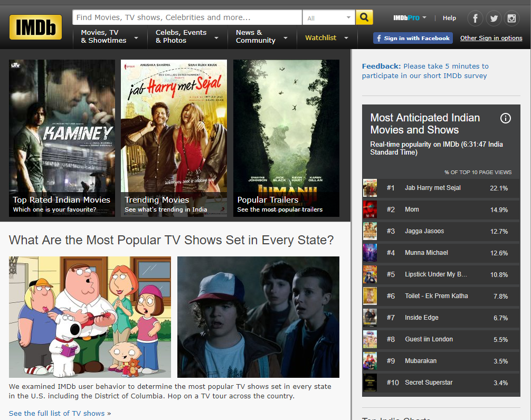The image size is (531, 420).
Task: Click the Lipstick Under My B... poster thumbnail
Action: tap(370, 274)
